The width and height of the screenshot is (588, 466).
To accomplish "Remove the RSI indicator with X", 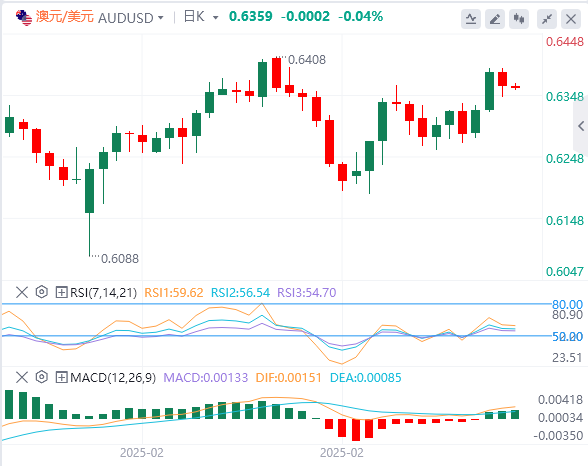I will click(x=22, y=292).
